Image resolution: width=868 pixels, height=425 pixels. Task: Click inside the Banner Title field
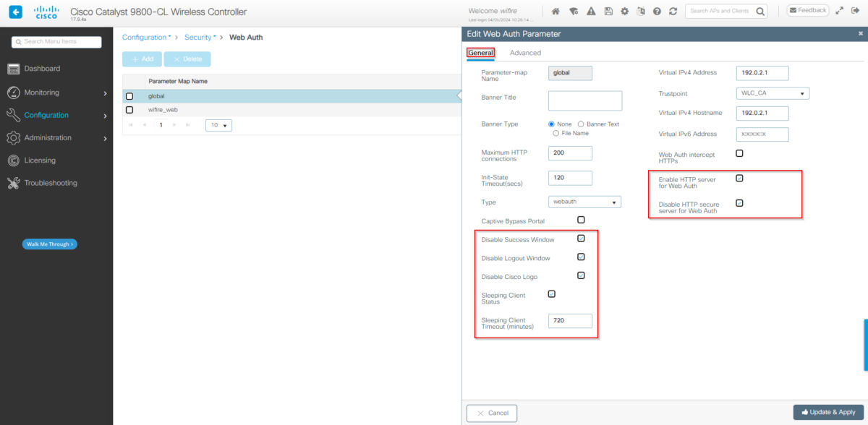click(585, 100)
